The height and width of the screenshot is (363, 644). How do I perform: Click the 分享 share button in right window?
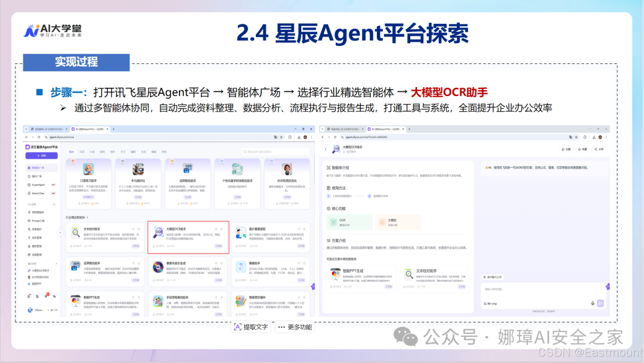point(599,149)
